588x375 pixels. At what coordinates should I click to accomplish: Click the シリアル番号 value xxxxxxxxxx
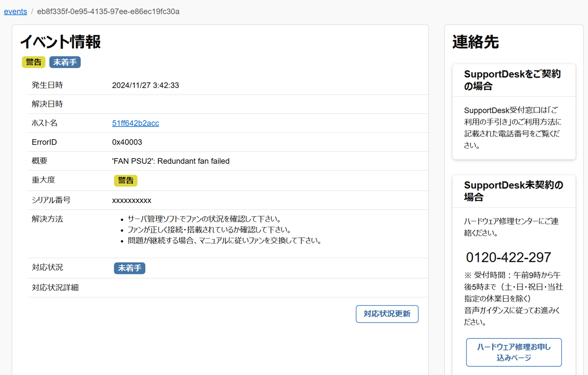click(131, 201)
